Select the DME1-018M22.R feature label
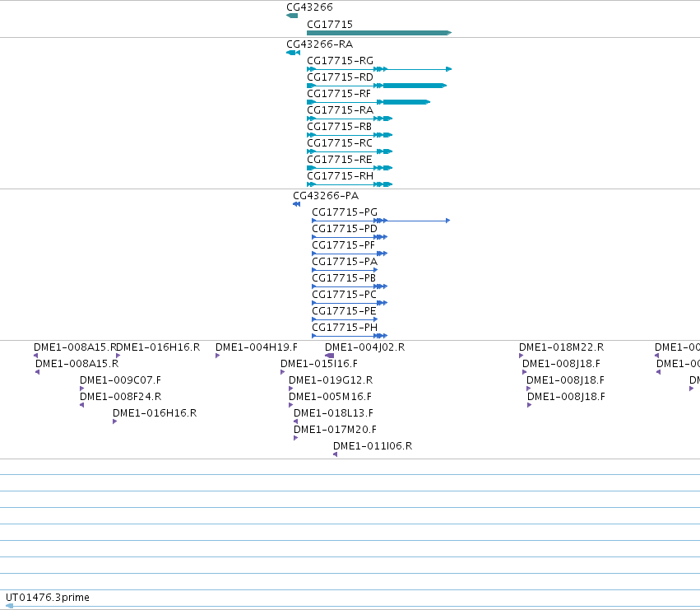The image size is (700, 610). 561,347
